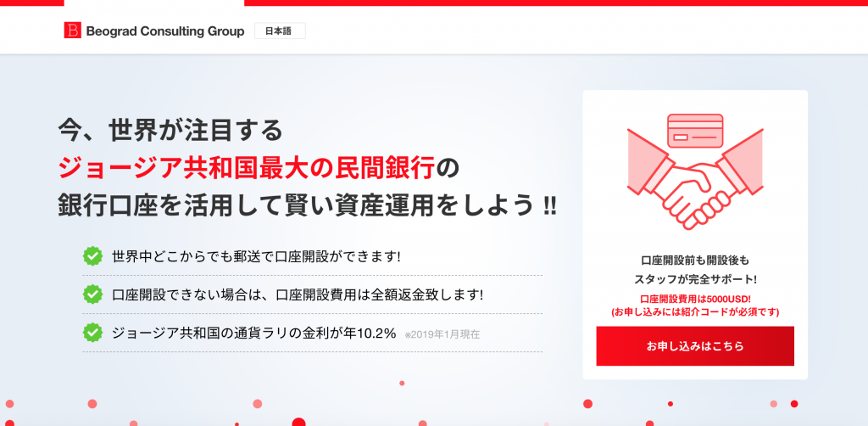Click the 金利が年10.2% interest rate line
868x426 pixels.
pos(254,333)
